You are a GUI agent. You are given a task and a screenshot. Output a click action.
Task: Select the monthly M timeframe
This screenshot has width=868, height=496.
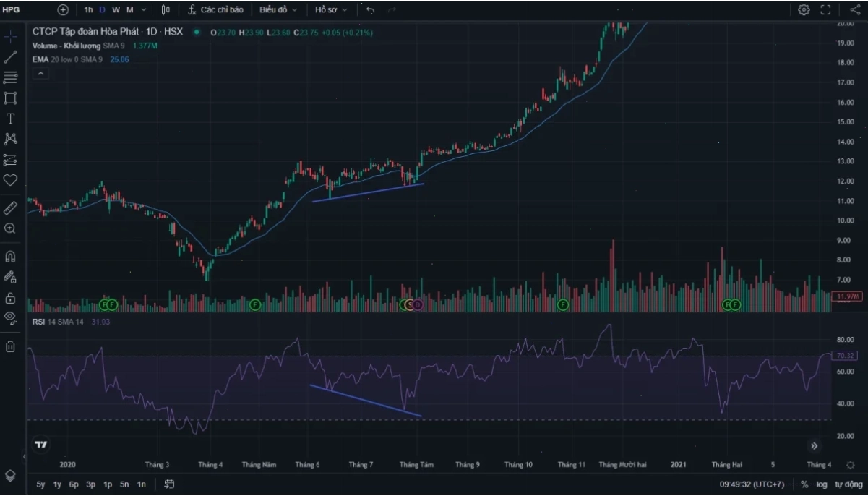click(x=130, y=10)
